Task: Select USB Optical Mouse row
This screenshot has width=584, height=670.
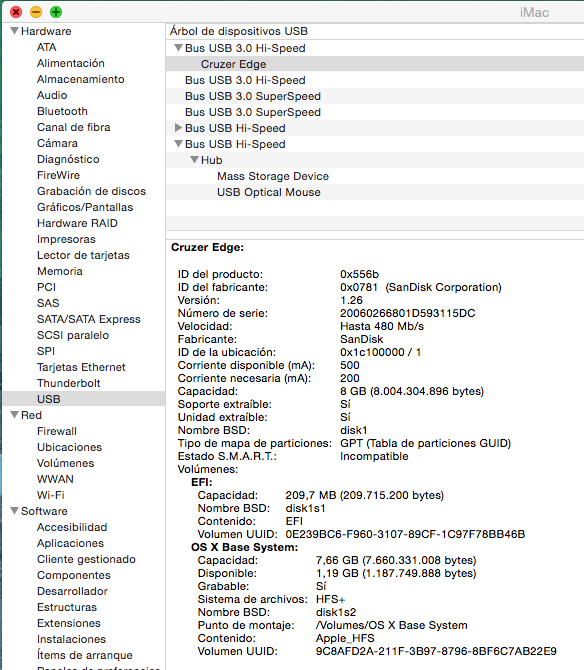Action: tap(375, 192)
